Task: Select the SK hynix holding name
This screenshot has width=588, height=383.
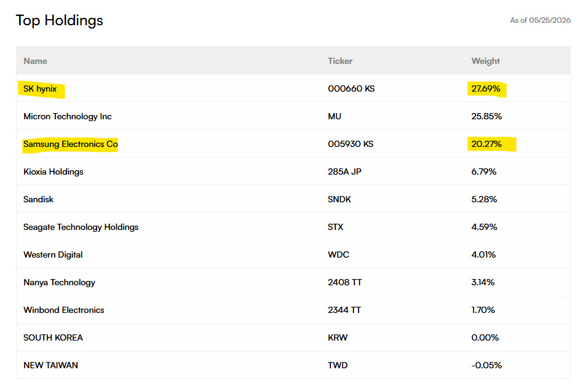Action: (40, 89)
